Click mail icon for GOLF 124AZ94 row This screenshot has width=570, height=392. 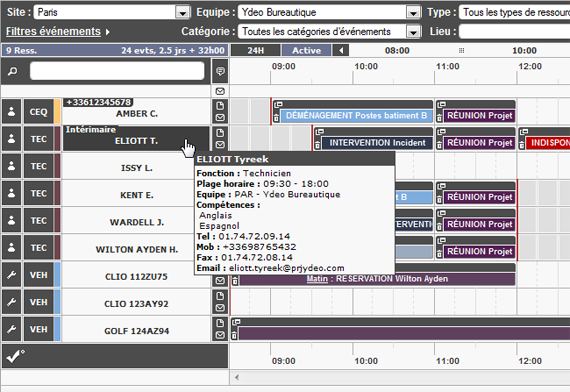point(220,335)
